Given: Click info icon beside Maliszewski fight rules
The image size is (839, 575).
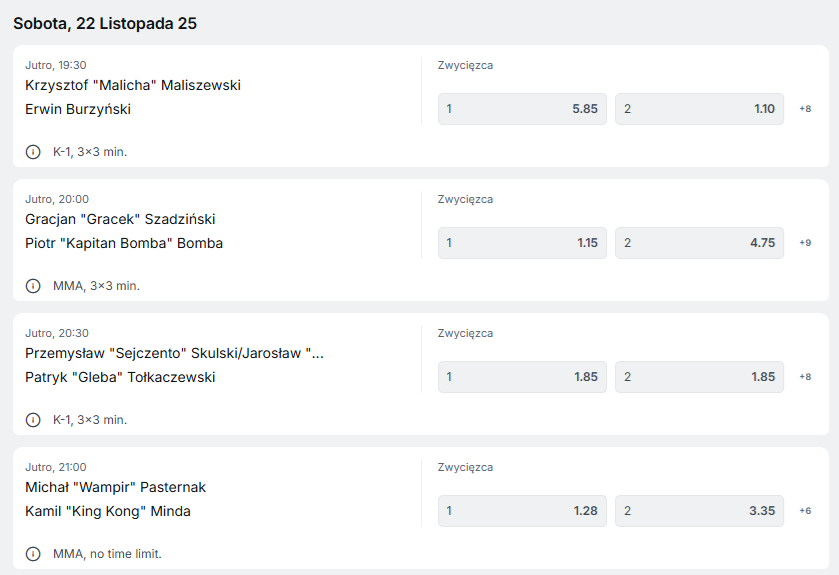Looking at the screenshot, I should pyautogui.click(x=33, y=152).
